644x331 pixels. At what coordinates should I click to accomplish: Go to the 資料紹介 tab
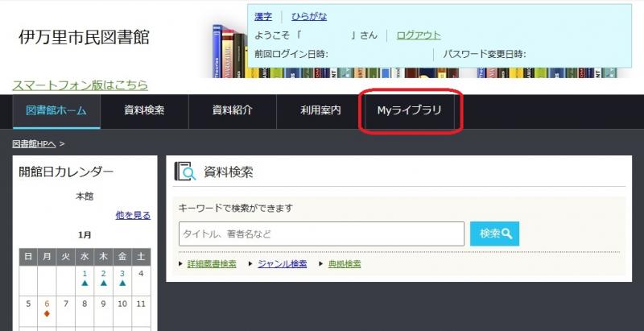pyautogui.click(x=233, y=111)
